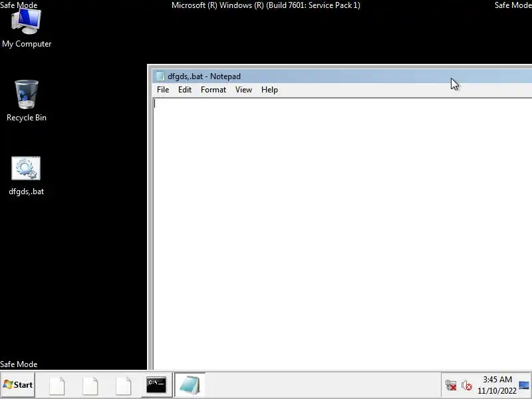Open the Start menu
Screen dimensions: 532x399
pos(18,385)
